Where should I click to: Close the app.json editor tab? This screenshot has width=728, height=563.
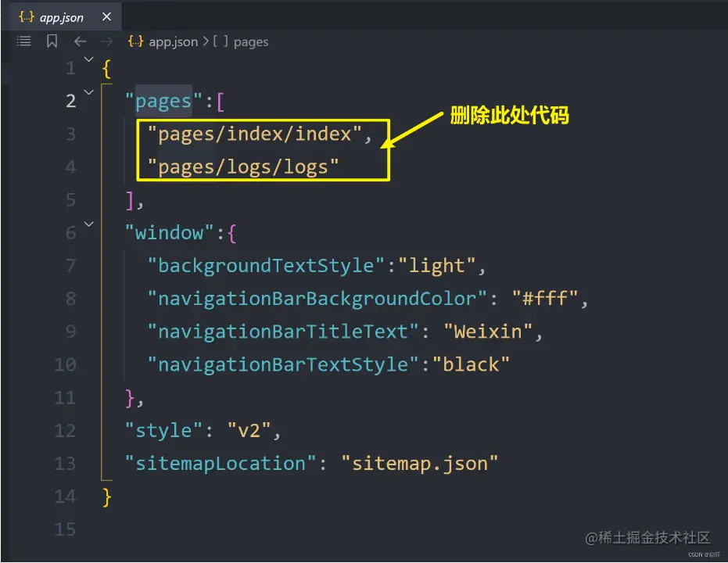pos(107,16)
